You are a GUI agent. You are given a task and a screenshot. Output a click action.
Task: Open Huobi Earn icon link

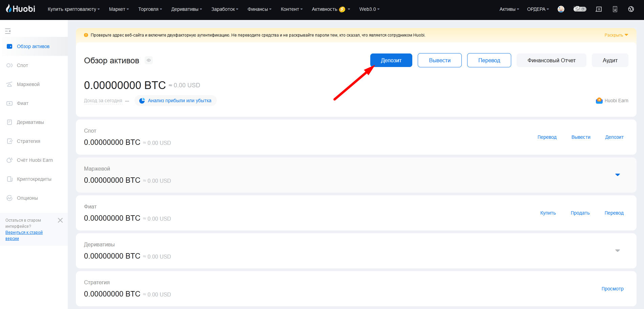612,101
